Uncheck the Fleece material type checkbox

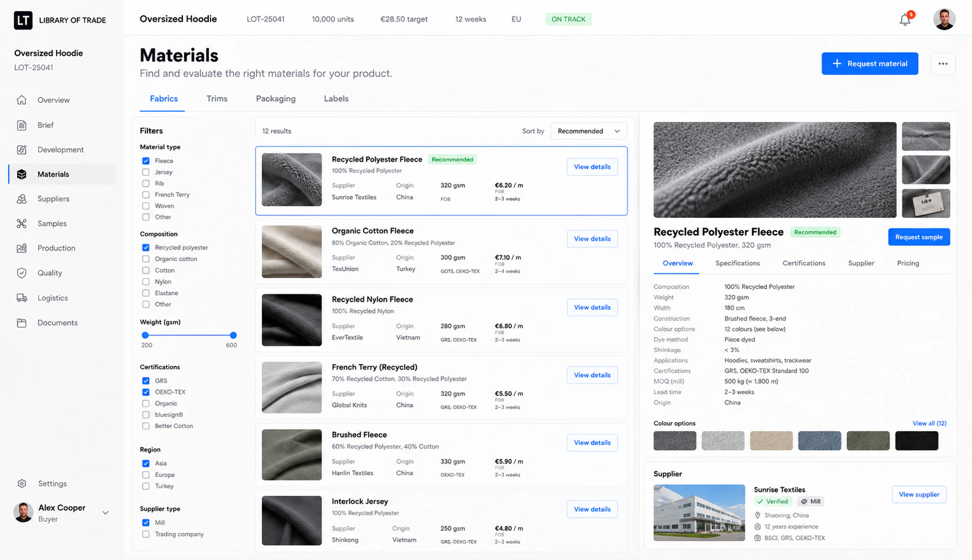pyautogui.click(x=146, y=161)
